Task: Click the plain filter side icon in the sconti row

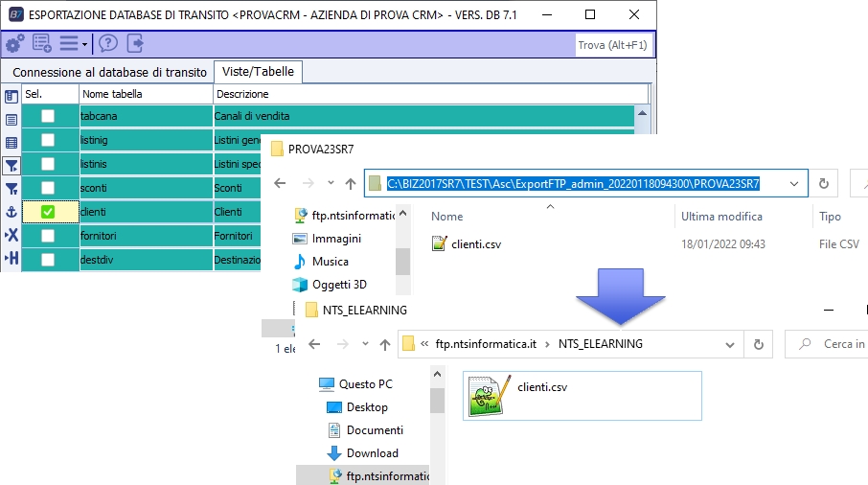Action: (11, 189)
